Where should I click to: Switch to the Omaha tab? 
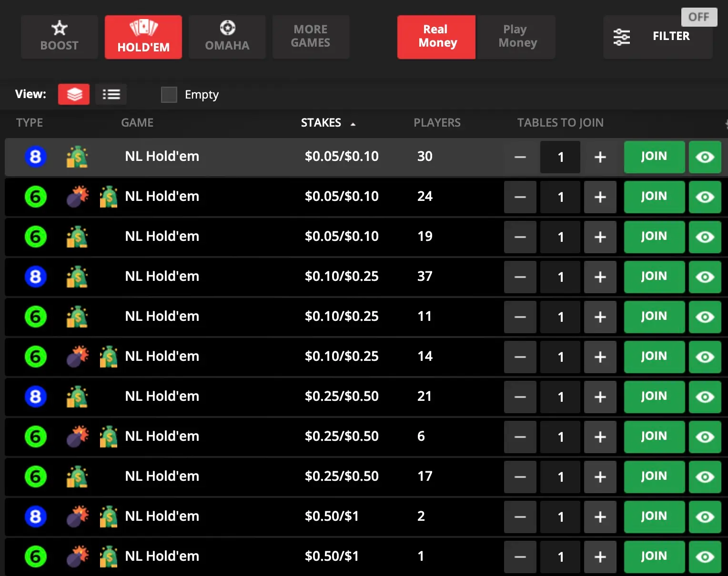tap(227, 37)
